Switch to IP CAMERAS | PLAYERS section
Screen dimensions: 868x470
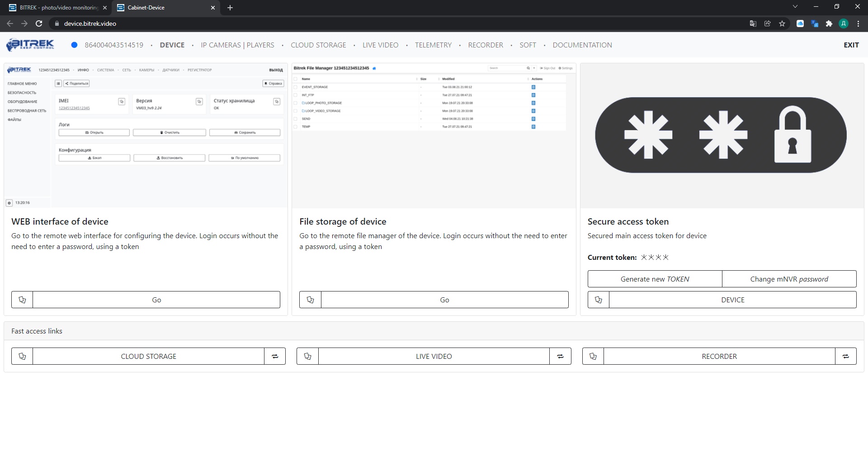[x=237, y=45]
